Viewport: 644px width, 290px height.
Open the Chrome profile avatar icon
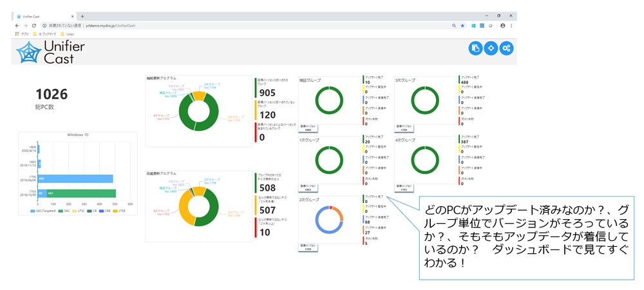502,26
